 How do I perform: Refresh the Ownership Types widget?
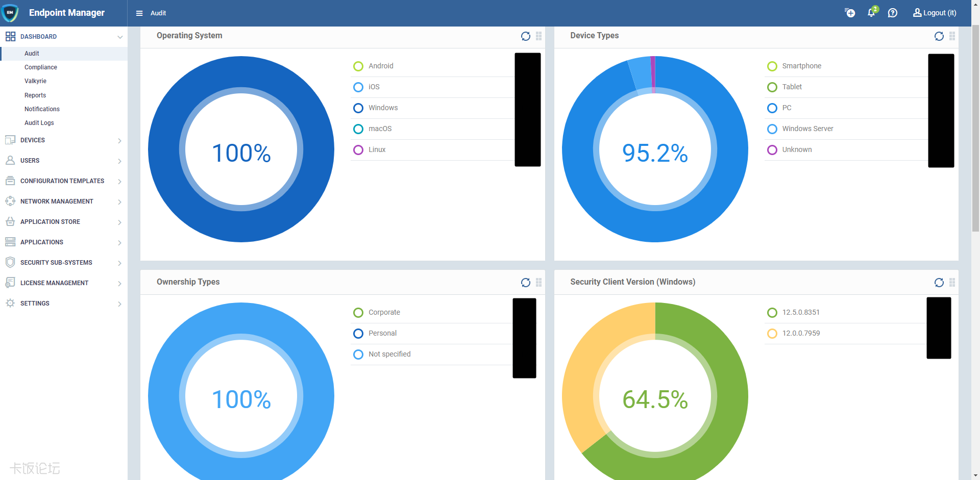[526, 283]
